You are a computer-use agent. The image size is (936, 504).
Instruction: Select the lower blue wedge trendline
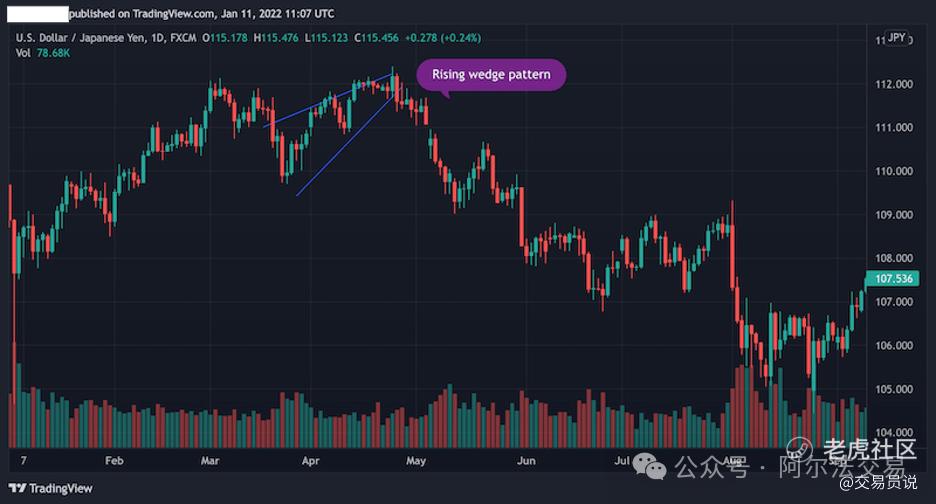click(x=345, y=146)
